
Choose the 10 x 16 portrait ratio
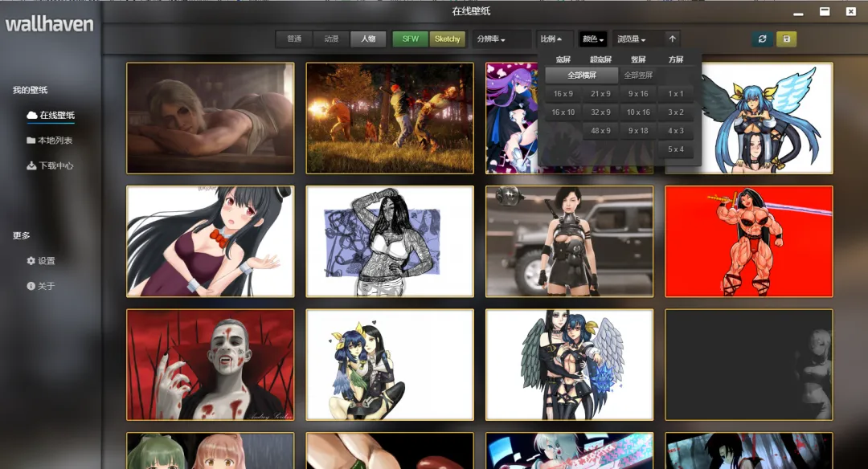(x=638, y=112)
